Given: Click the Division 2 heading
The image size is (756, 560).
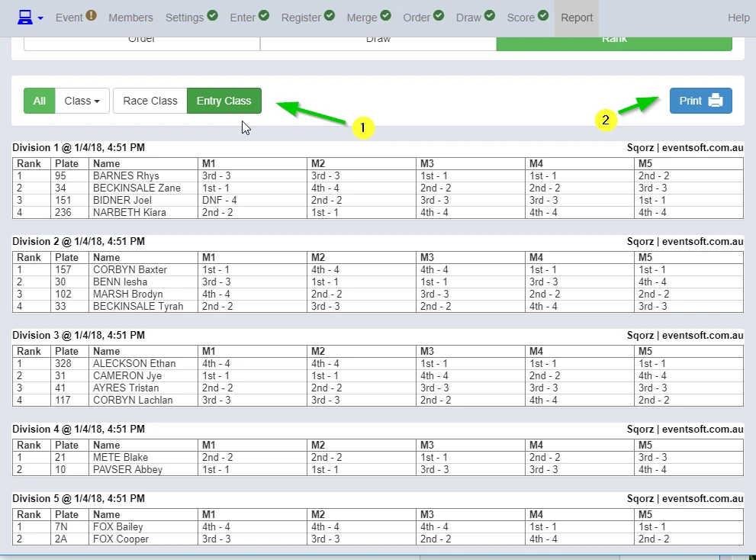Looking at the screenshot, I should coord(79,241).
